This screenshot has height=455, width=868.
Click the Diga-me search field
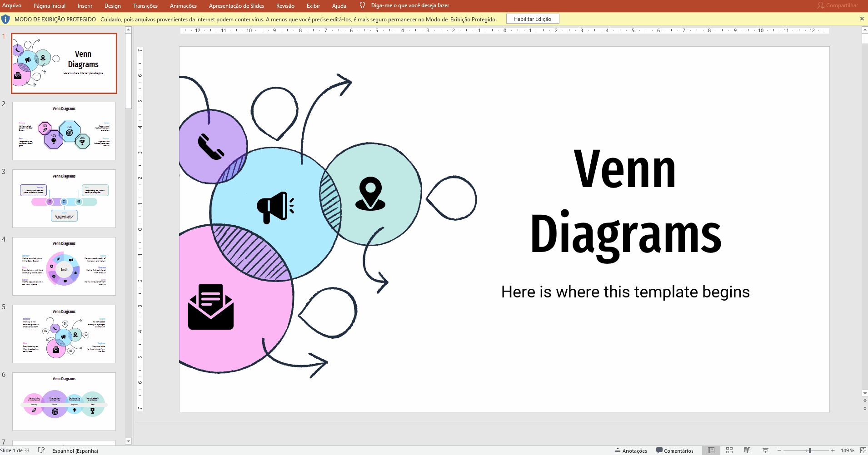pos(410,5)
